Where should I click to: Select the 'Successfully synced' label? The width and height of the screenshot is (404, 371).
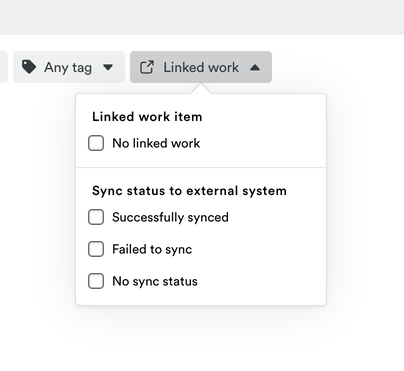point(170,217)
